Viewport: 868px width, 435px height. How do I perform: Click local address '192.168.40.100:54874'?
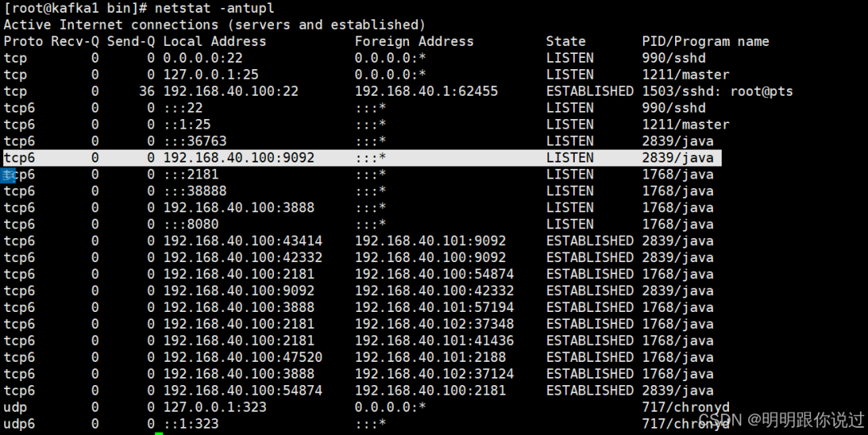243,391
